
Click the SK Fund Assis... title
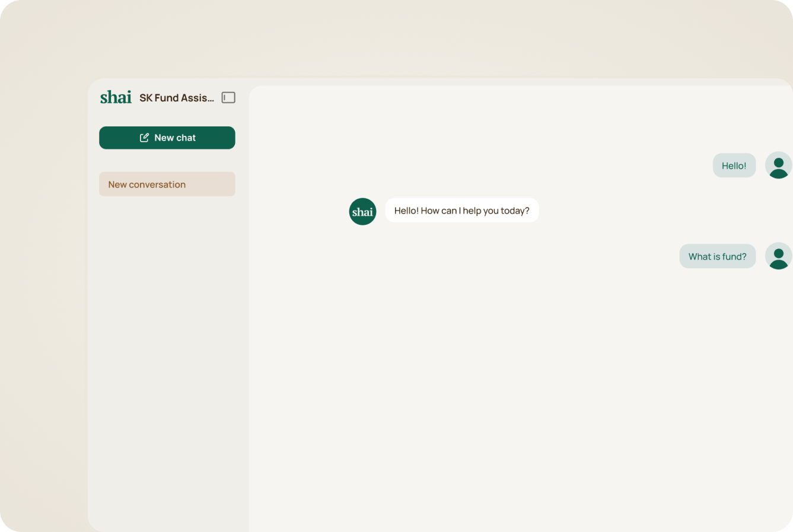pos(177,98)
